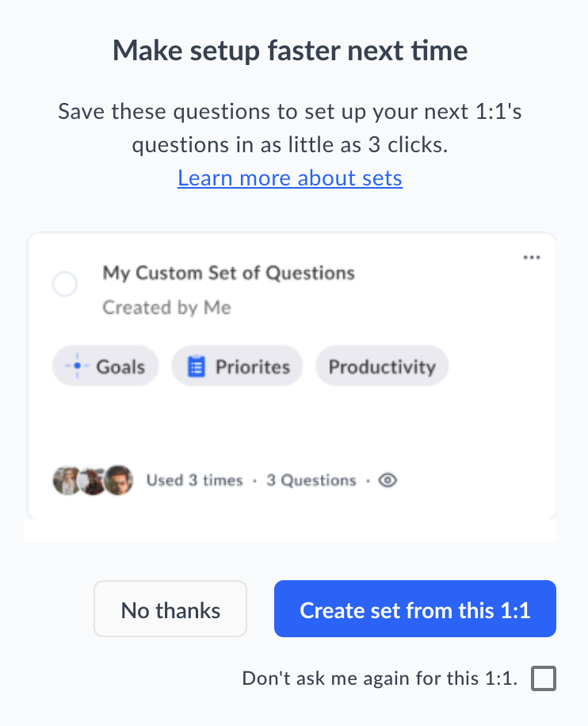
Task: Click the 3 Questions count text
Action: click(x=311, y=480)
